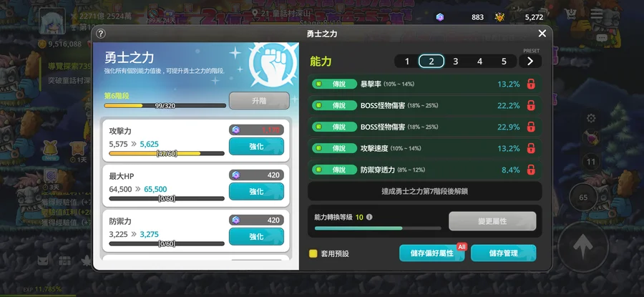Screen dimensions: 644x297
Task: Tap the jump up-arrow button
Action: click(x=582, y=246)
